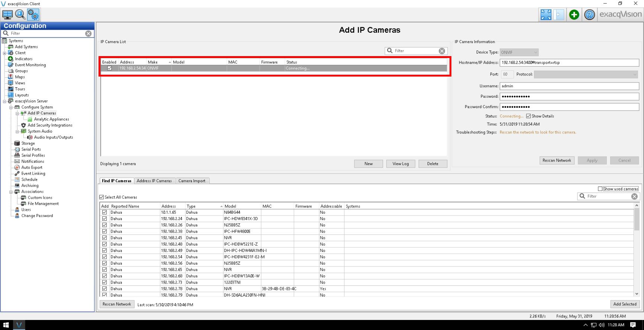644x330 pixels.
Task: Open Indicators in the configuration tree
Action: [x=23, y=59]
